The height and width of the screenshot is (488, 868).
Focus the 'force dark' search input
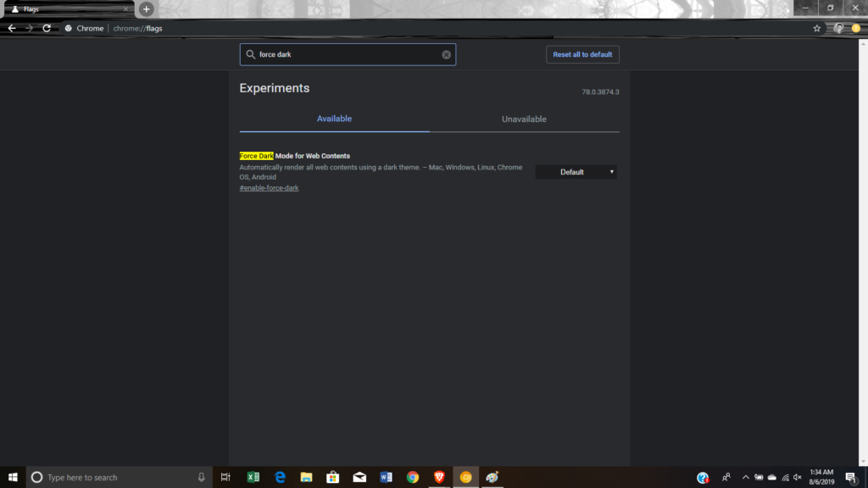pos(348,54)
